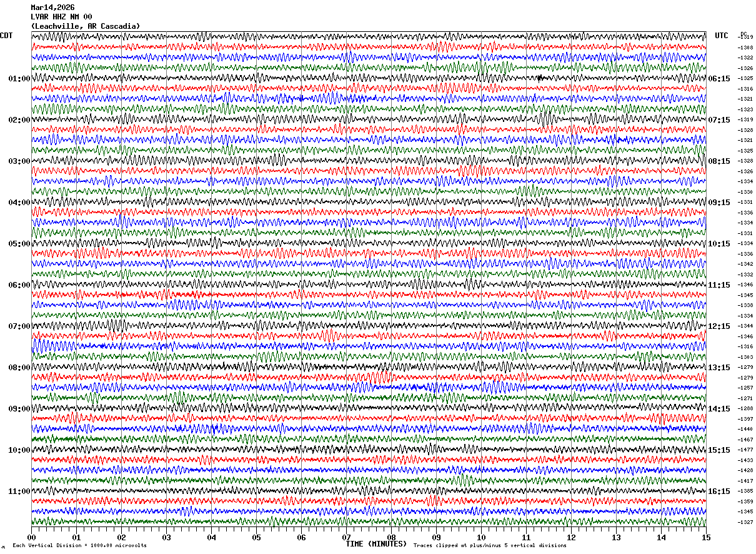Click the DC offset value -1271
The image size is (756, 554).
click(x=745, y=398)
